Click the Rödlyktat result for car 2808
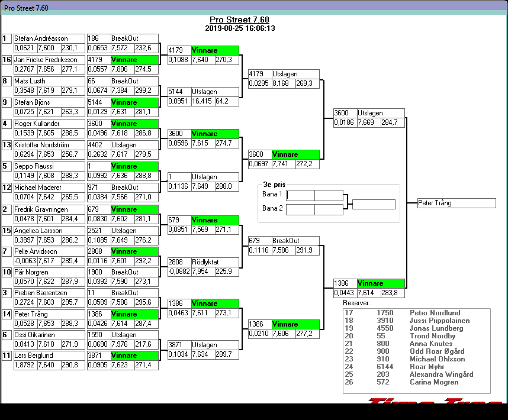This screenshot has height=420, width=508. coord(215,261)
